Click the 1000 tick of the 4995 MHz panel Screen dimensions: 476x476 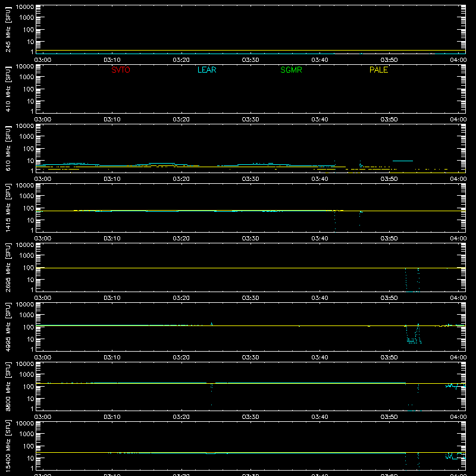click(27, 315)
